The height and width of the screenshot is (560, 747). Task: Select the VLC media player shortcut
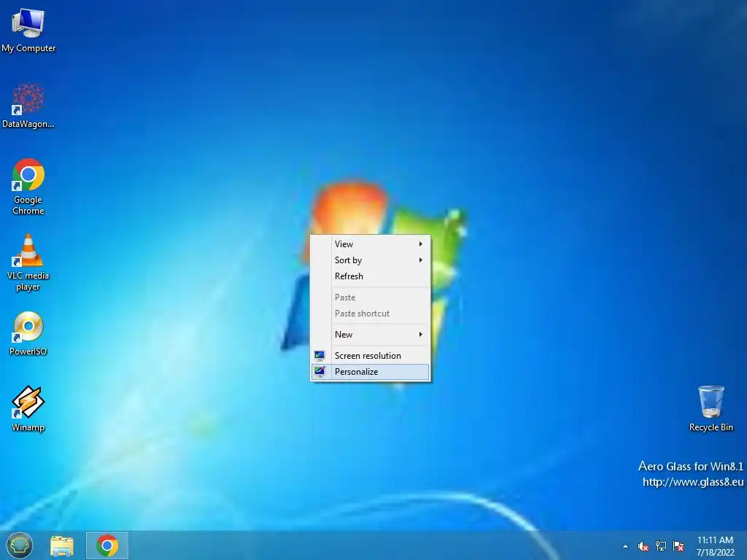(x=28, y=262)
